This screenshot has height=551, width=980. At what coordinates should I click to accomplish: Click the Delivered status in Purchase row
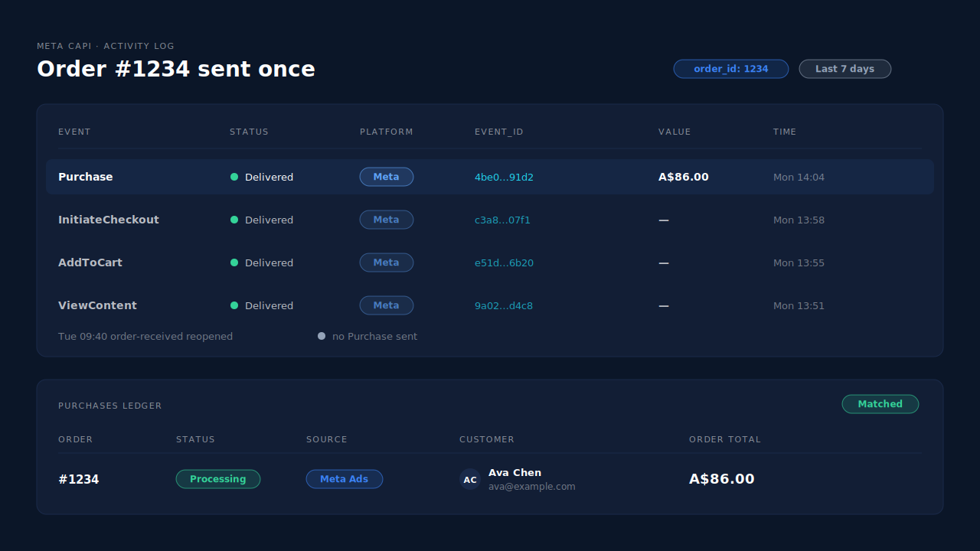269,177
